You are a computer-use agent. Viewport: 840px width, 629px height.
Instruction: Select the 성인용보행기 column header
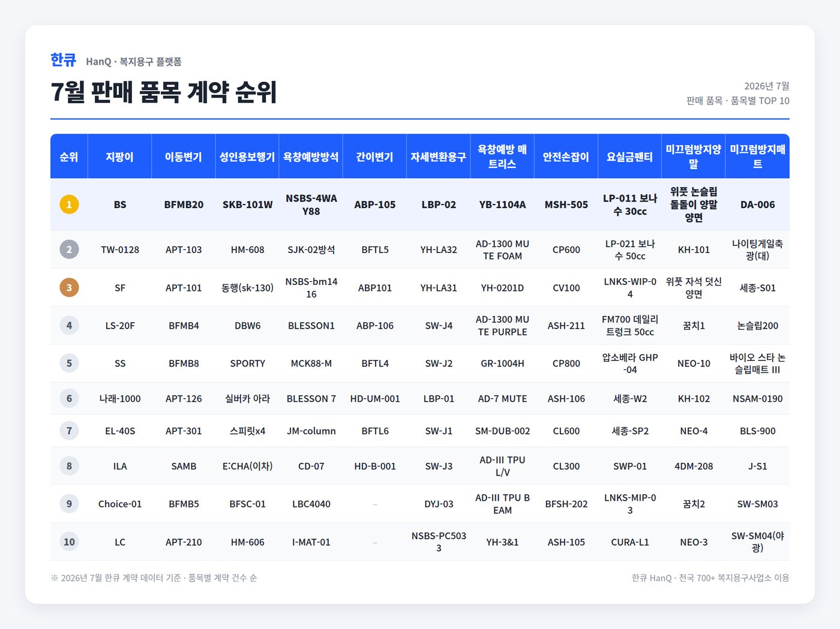(247, 157)
